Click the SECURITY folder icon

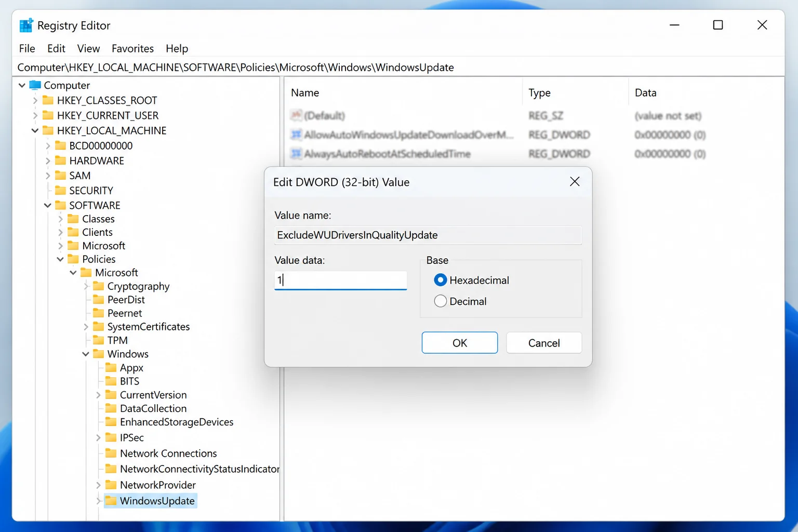point(60,190)
